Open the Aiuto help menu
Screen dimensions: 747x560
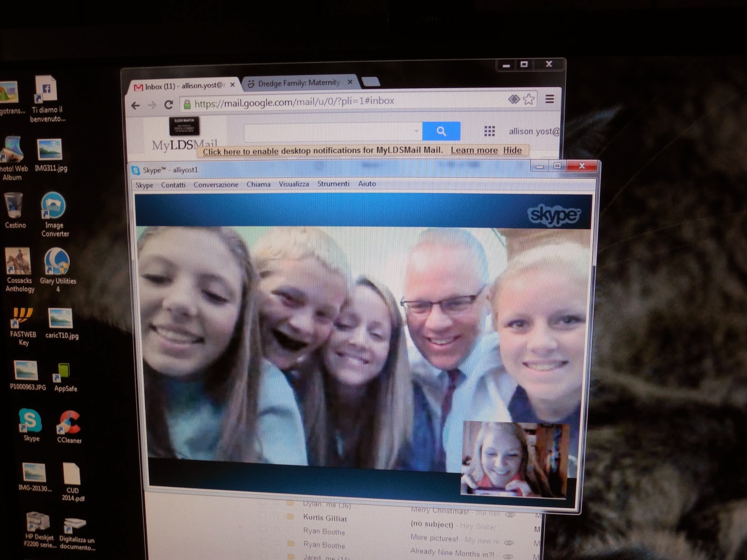(x=367, y=184)
